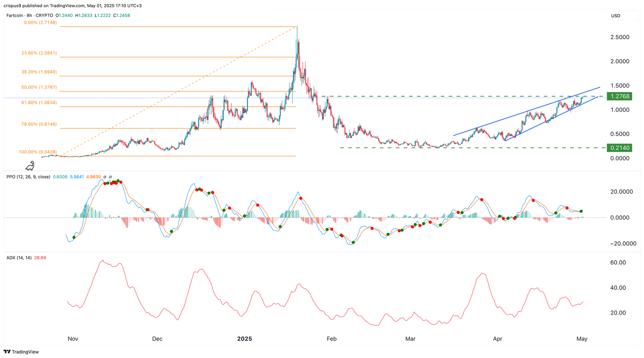This screenshot has height=358, width=644.
Task: Click the 61.80% (1.0634) Fibonacci label
Action: click(x=39, y=102)
